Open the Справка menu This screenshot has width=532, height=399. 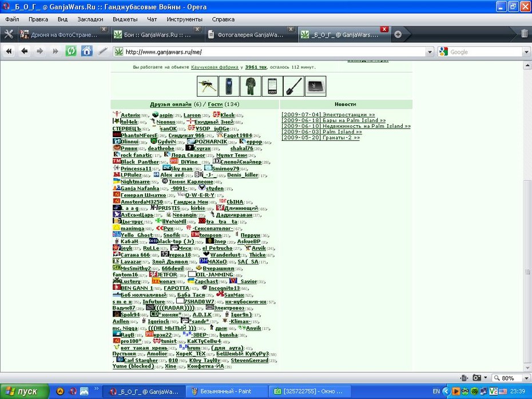223,19
